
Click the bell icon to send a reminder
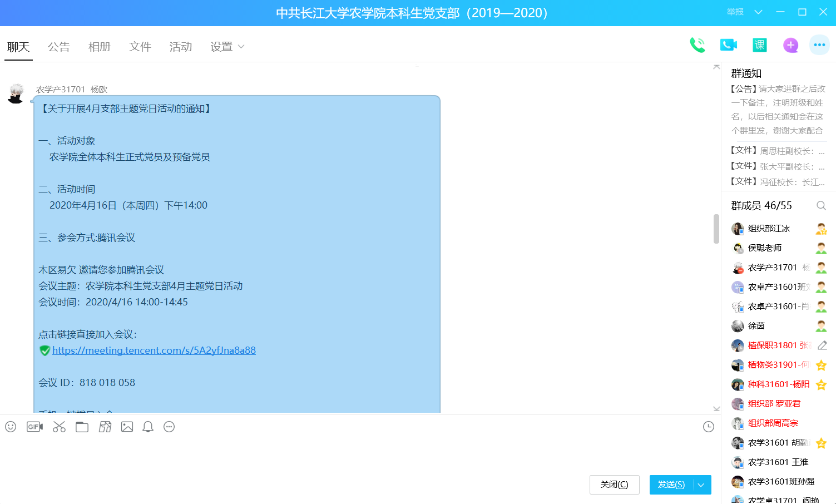pos(147,427)
